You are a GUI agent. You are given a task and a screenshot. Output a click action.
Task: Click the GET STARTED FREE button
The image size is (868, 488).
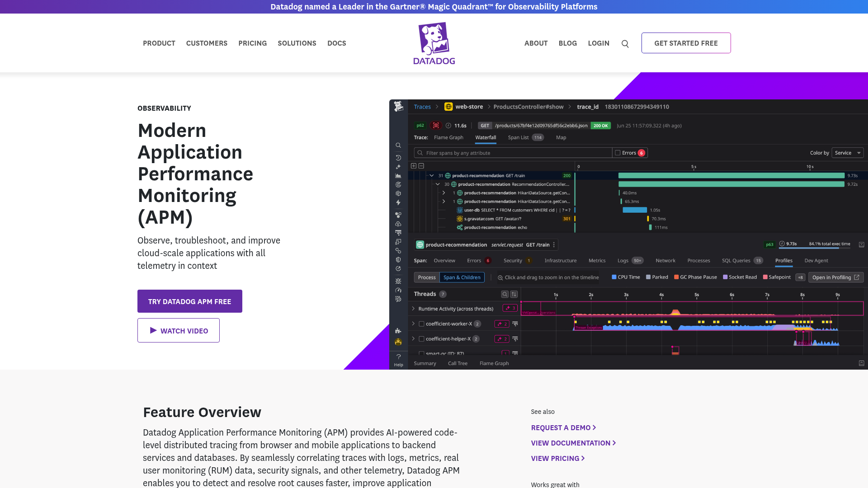[686, 43]
